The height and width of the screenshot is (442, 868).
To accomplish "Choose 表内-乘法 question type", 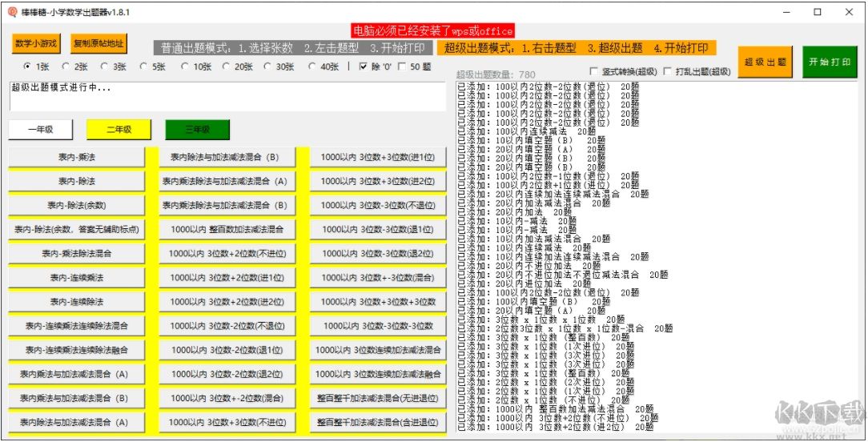I will (77, 157).
